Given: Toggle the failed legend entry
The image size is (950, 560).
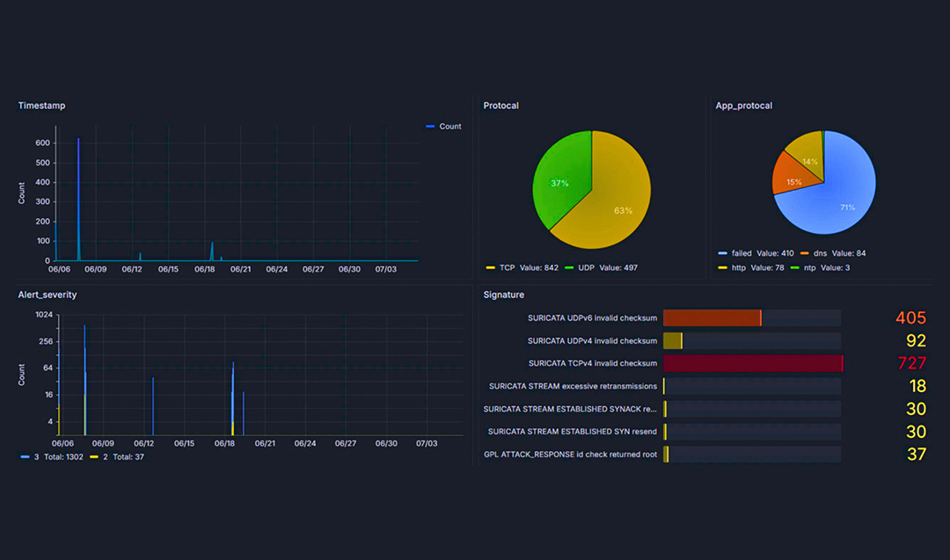Looking at the screenshot, I should coord(756,253).
